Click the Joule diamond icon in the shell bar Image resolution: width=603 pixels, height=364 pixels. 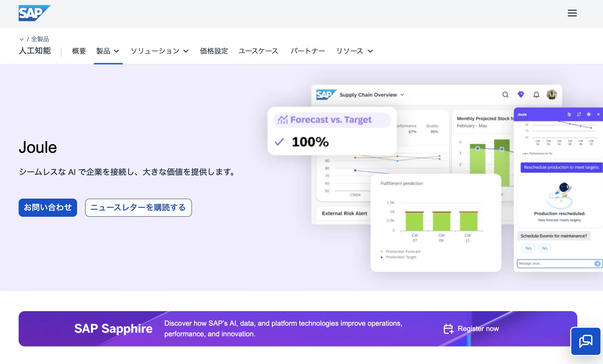(x=521, y=95)
